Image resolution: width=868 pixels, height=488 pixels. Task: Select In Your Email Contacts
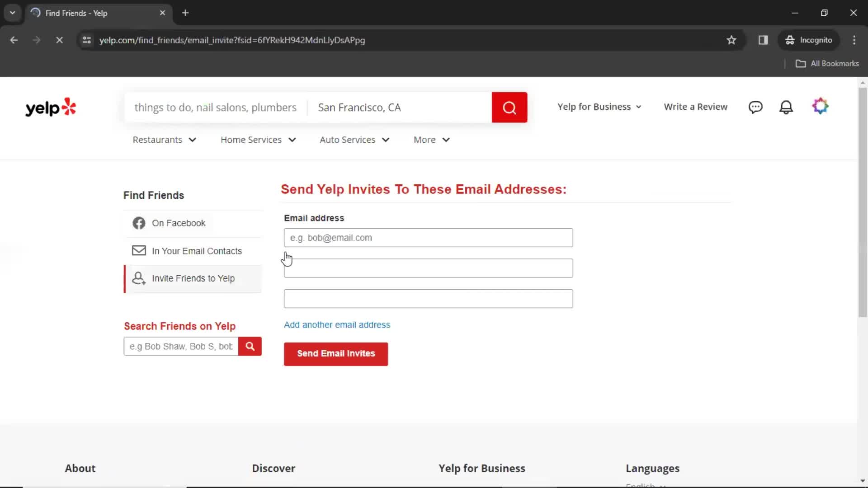click(193, 251)
